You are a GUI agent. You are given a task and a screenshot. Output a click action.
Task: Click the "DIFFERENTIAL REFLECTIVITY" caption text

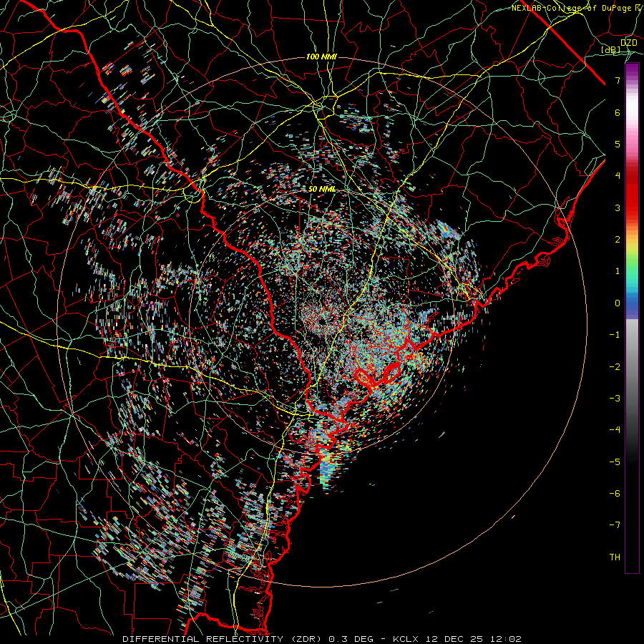click(203, 639)
